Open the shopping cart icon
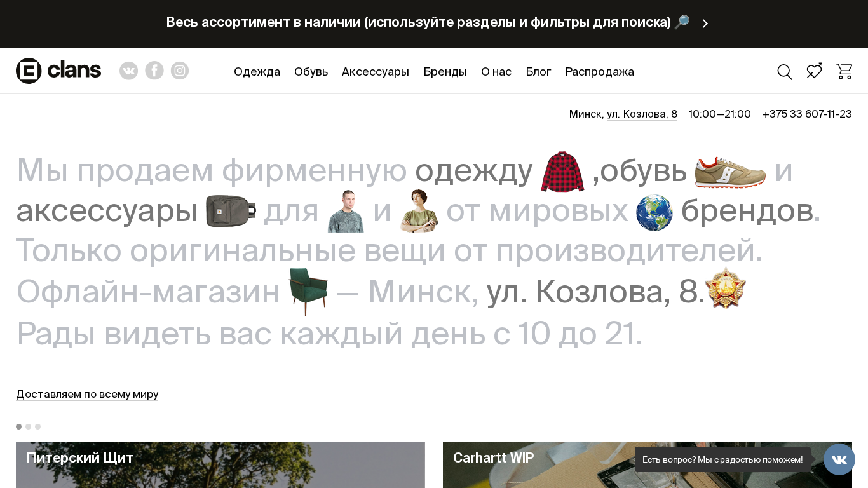This screenshot has width=868, height=488. point(844,71)
